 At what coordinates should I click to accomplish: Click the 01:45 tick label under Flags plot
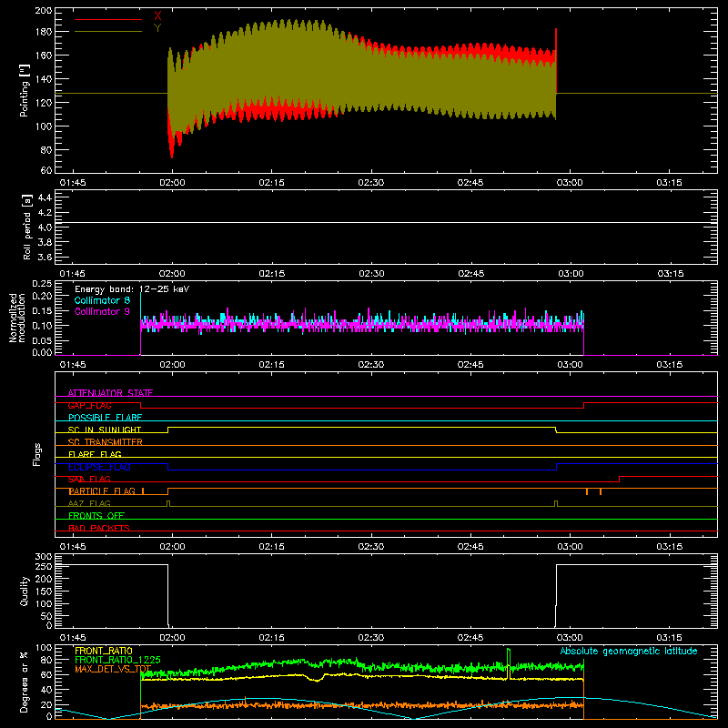pyautogui.click(x=73, y=547)
